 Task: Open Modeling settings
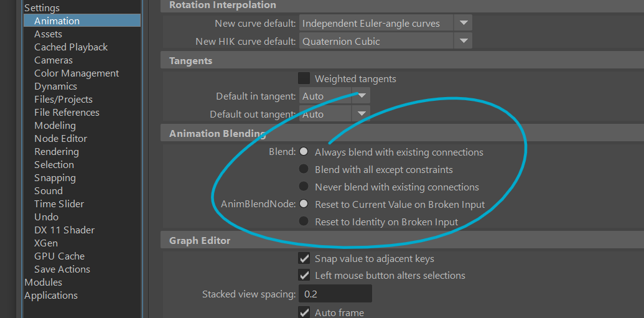55,125
